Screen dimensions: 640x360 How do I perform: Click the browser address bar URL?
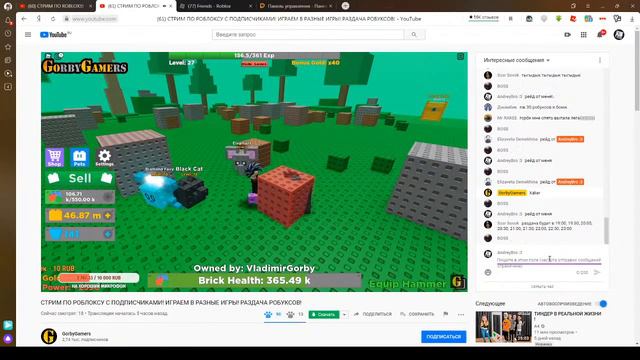94,19
